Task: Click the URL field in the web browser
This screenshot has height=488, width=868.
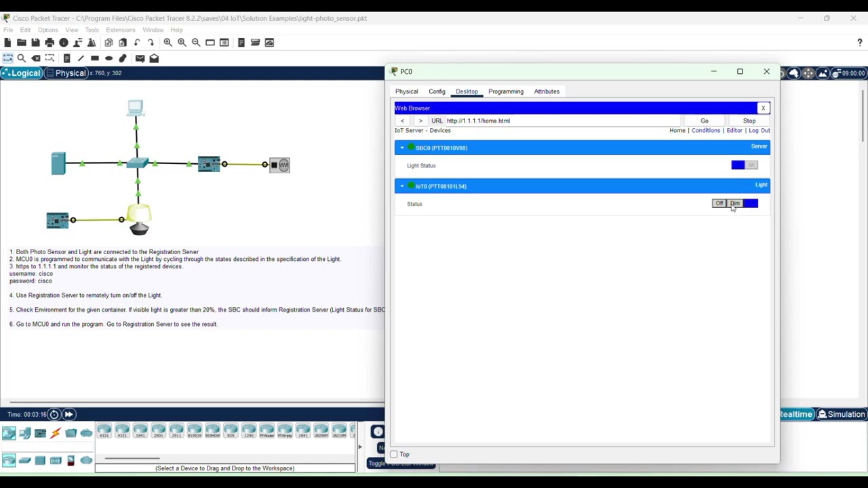Action: tap(563, 121)
